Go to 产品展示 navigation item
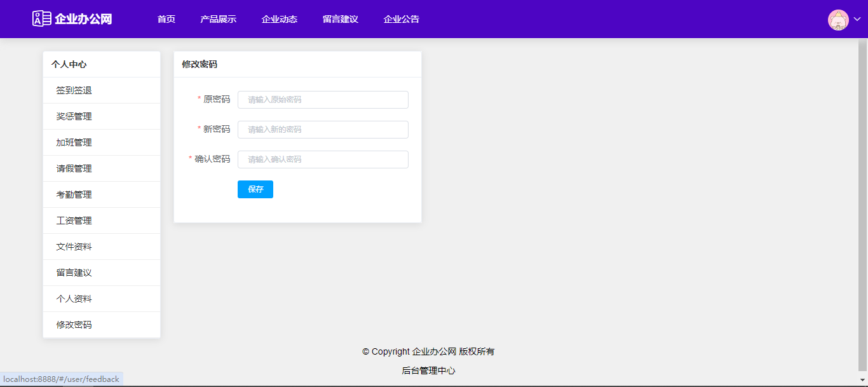The width and height of the screenshot is (868, 387). point(218,19)
